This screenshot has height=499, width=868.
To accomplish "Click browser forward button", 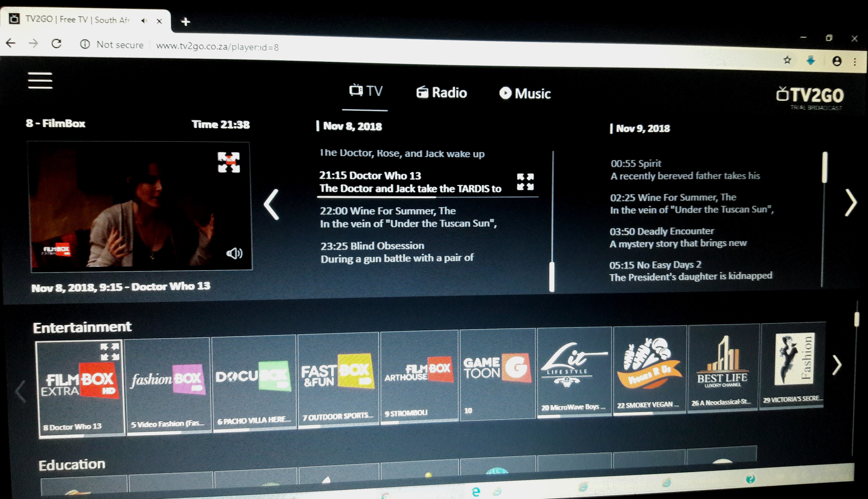I will pyautogui.click(x=33, y=43).
